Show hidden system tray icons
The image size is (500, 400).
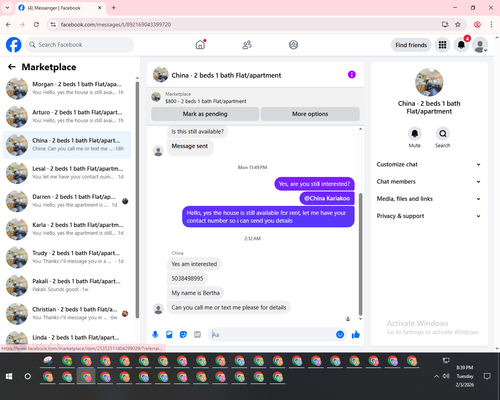(x=436, y=376)
